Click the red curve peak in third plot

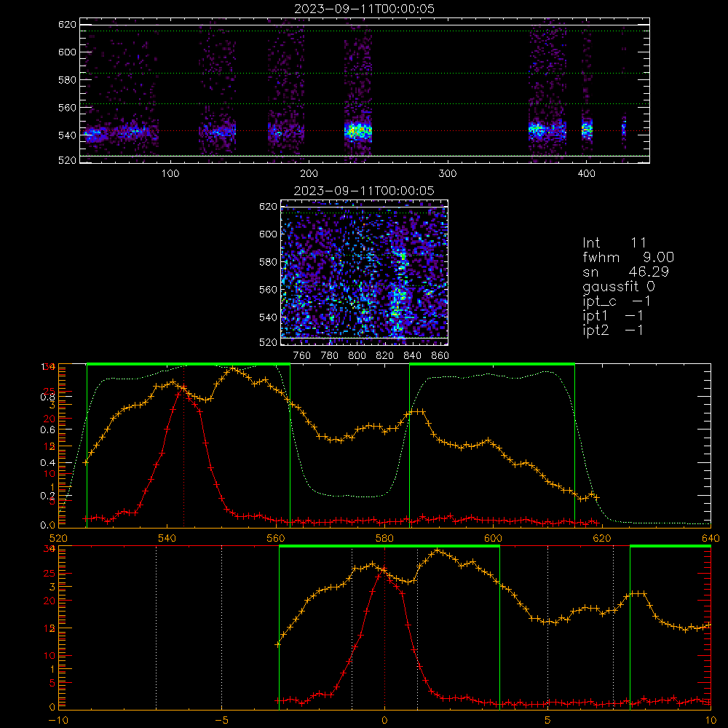[183, 387]
